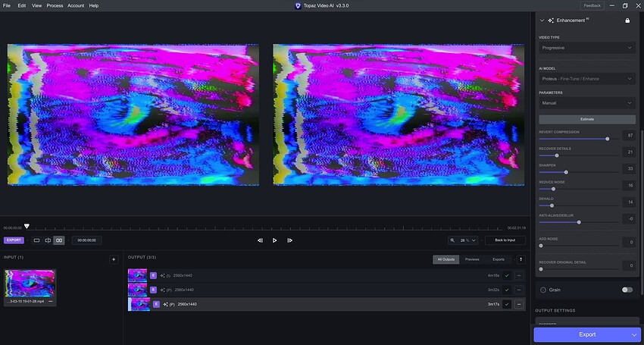Viewport: 644px width, 345px height.
Task: Select side-by-side view layout icon
Action: [58, 240]
